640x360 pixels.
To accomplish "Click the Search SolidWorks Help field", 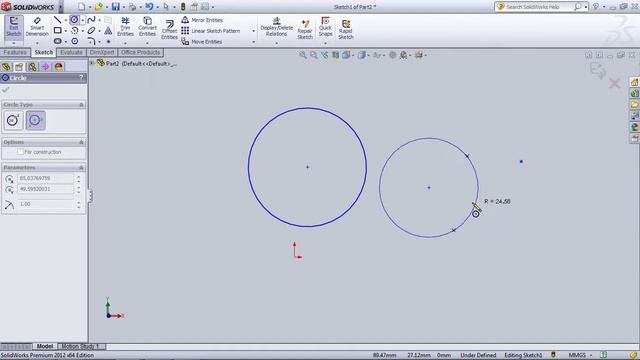I will click(538, 7).
